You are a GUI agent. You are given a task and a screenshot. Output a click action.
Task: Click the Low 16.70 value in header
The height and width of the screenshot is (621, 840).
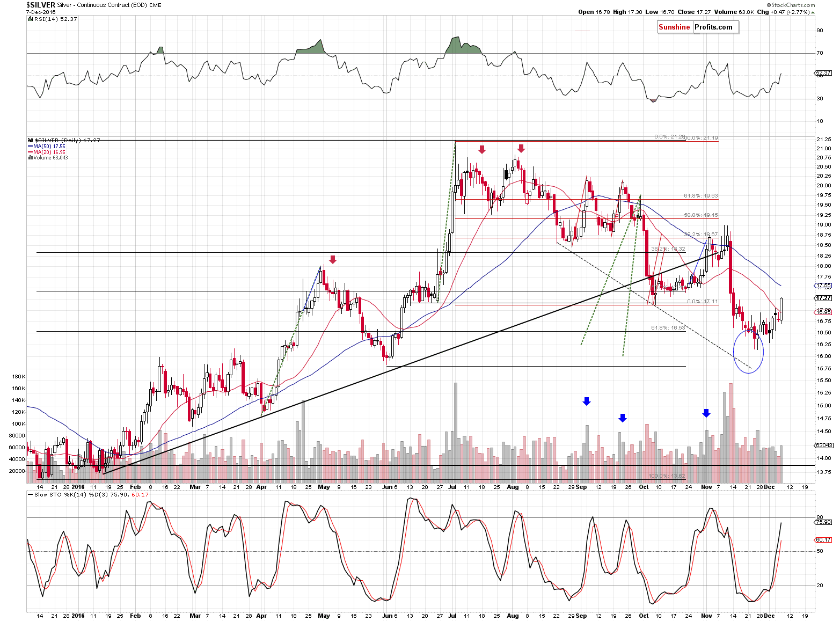coord(659,12)
